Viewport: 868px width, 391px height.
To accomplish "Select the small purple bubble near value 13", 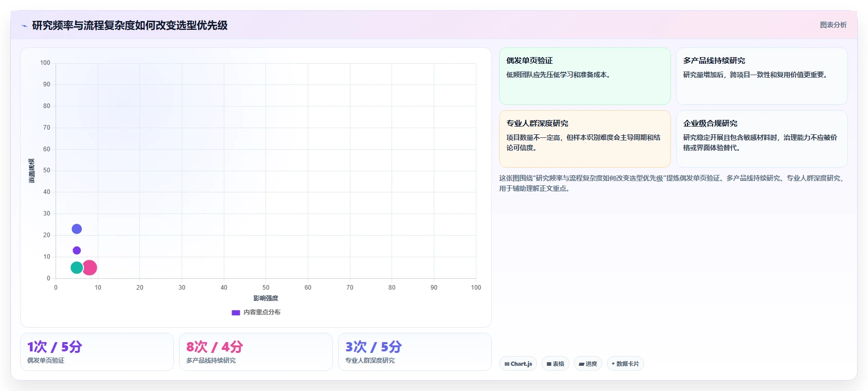I will coord(77,251).
